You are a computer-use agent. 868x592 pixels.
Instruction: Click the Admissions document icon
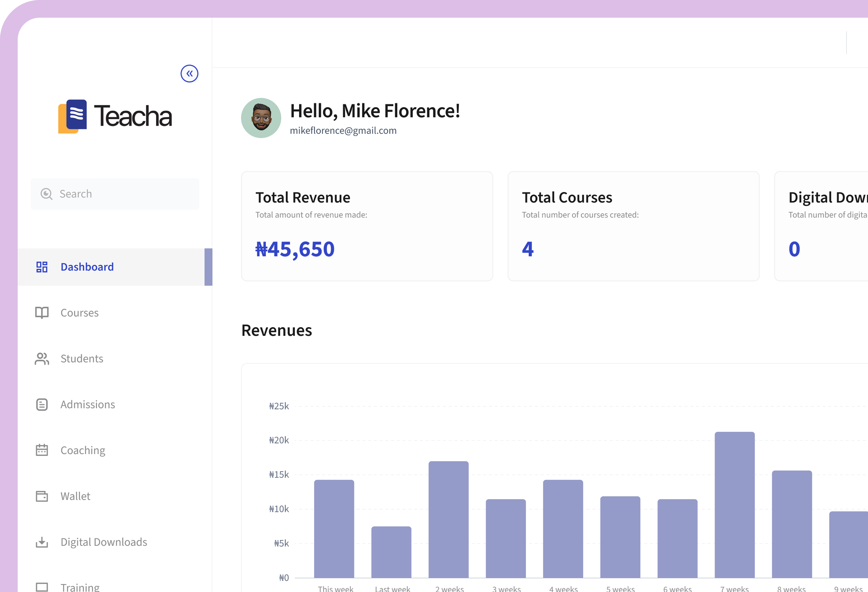point(42,405)
